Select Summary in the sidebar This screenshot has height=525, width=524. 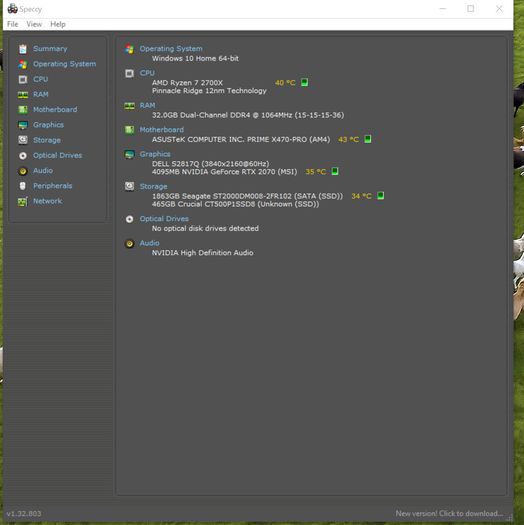(50, 49)
